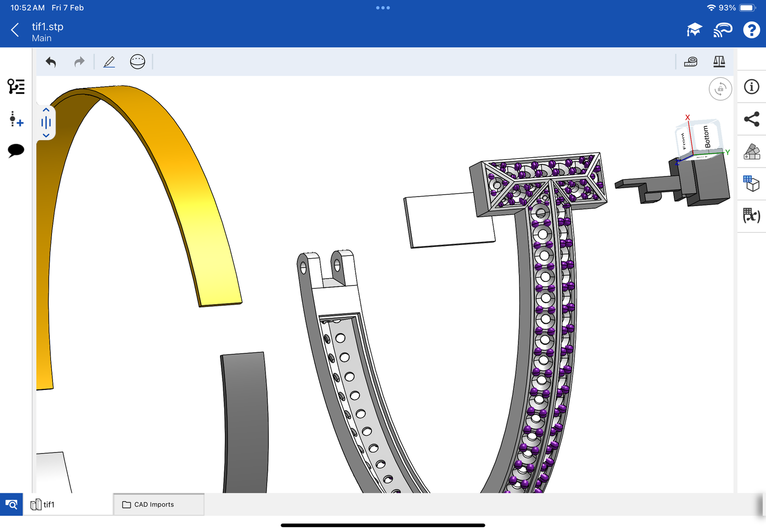
Task: Tap the Bottom face of view cube
Action: (706, 137)
